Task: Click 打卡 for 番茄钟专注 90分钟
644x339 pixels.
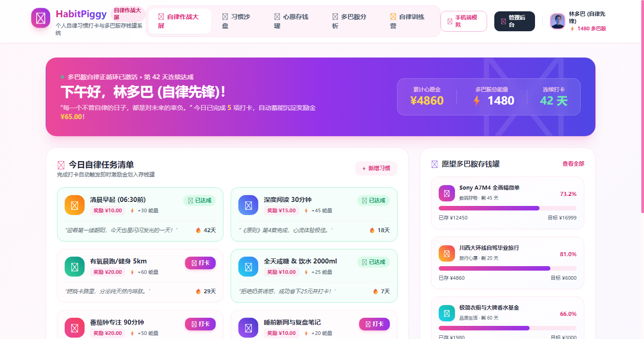Action: (200, 324)
